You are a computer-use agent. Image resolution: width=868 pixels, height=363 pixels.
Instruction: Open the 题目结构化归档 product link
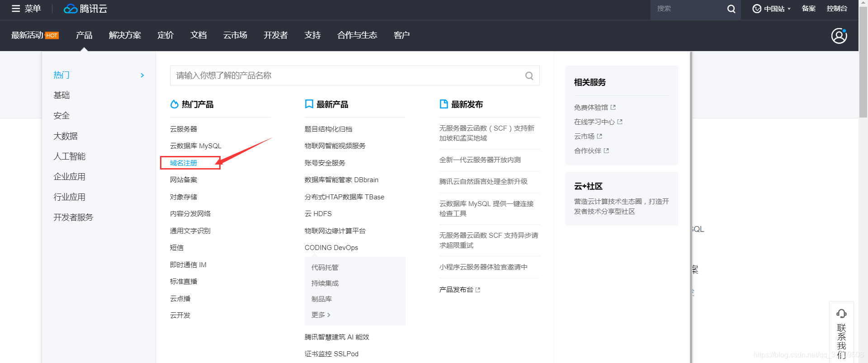(x=328, y=129)
